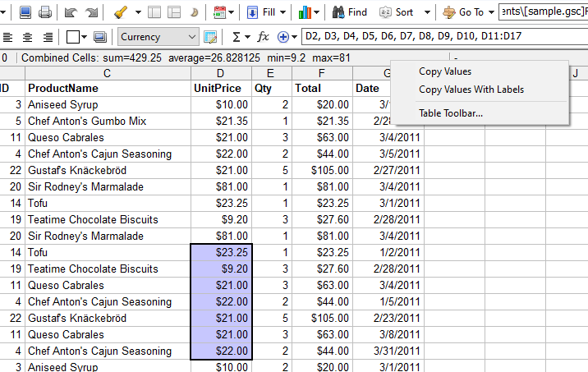Screen dimensions: 588x372
Task: Click the Undo arrow icon
Action: tap(71, 12)
